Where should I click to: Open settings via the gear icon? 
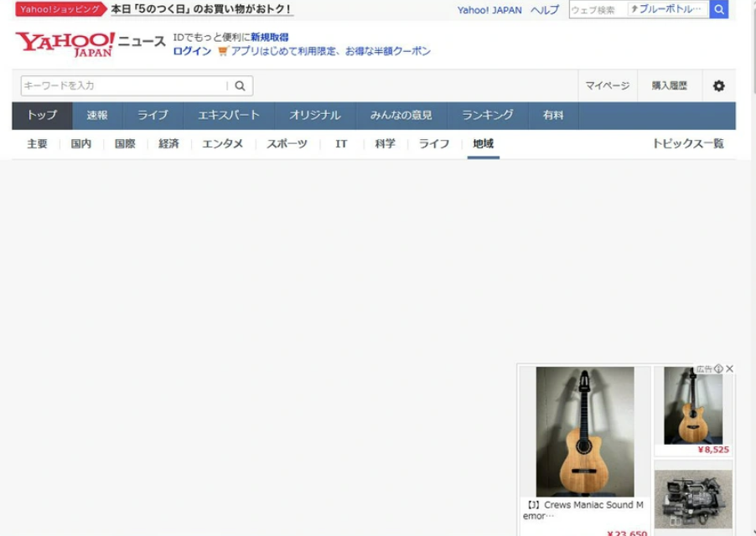pos(718,85)
